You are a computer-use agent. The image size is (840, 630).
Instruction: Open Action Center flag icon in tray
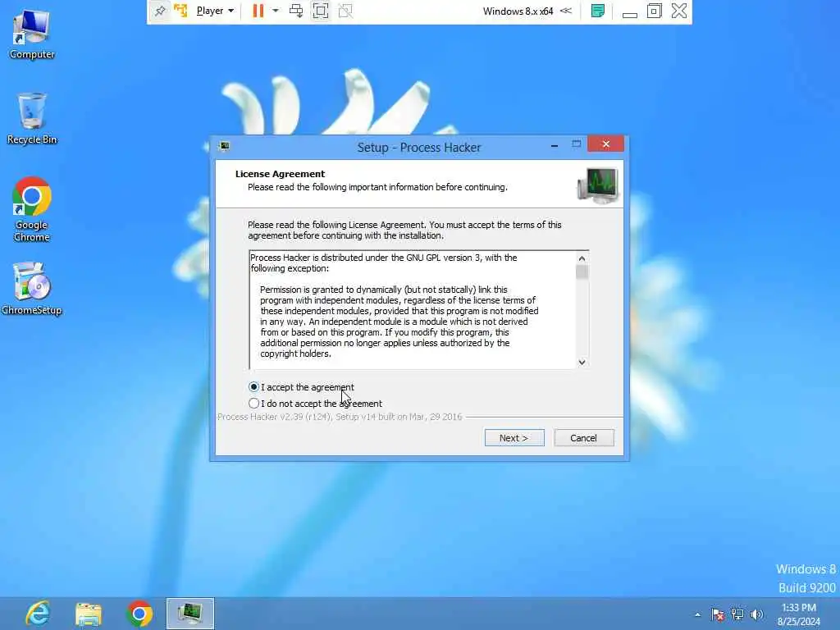coord(717,614)
